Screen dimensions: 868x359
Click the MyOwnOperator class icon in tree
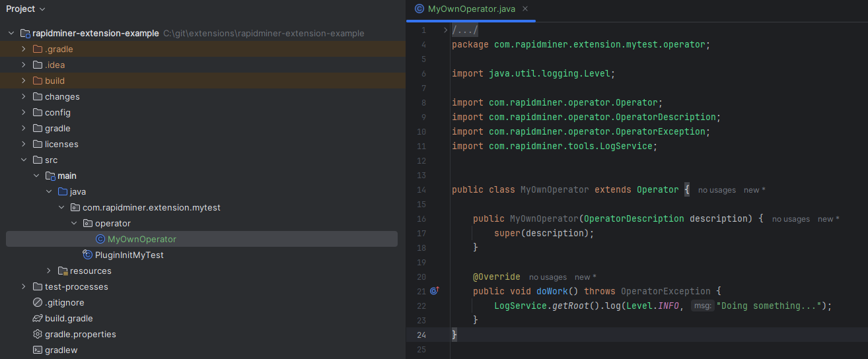pyautogui.click(x=100, y=239)
